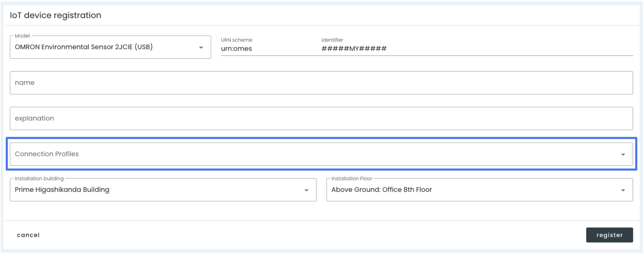Click the Installation building label
This screenshot has width=644, height=254.
tap(39, 179)
